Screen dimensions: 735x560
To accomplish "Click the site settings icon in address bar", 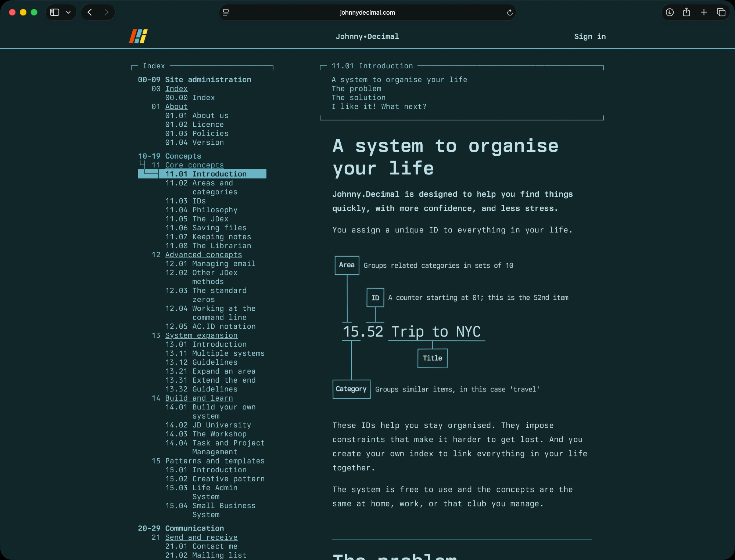I will coord(226,12).
